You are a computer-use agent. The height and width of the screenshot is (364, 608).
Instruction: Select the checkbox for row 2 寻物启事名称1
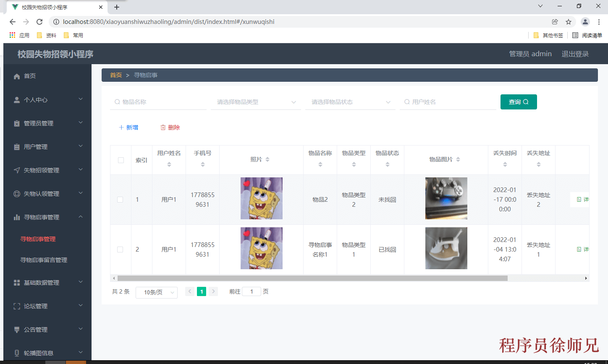pyautogui.click(x=120, y=250)
